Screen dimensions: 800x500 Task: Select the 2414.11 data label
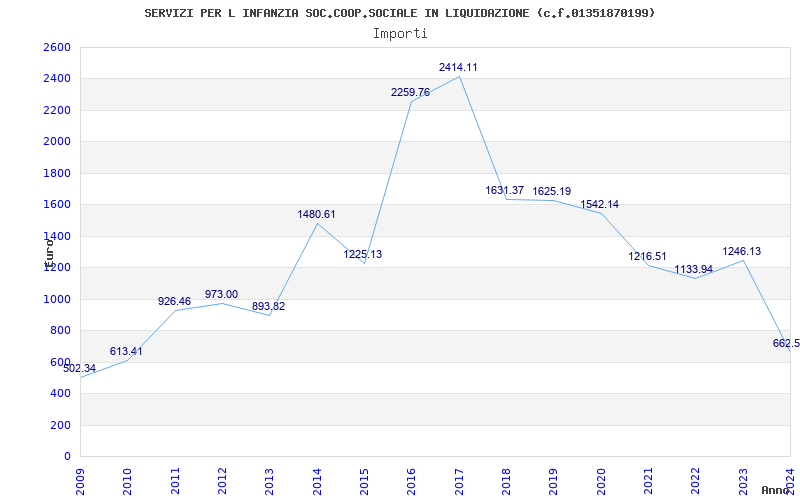[458, 67]
